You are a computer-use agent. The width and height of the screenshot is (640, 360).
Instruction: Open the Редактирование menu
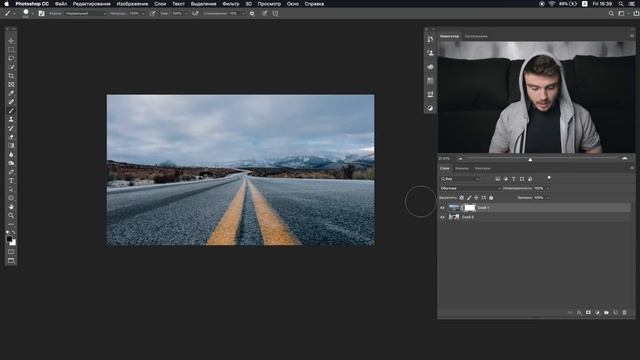[x=91, y=4]
